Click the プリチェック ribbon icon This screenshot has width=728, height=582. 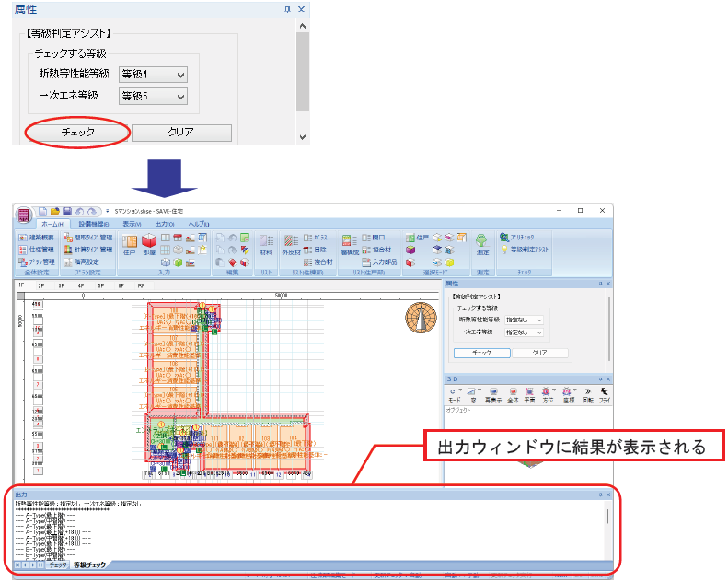tap(516, 237)
